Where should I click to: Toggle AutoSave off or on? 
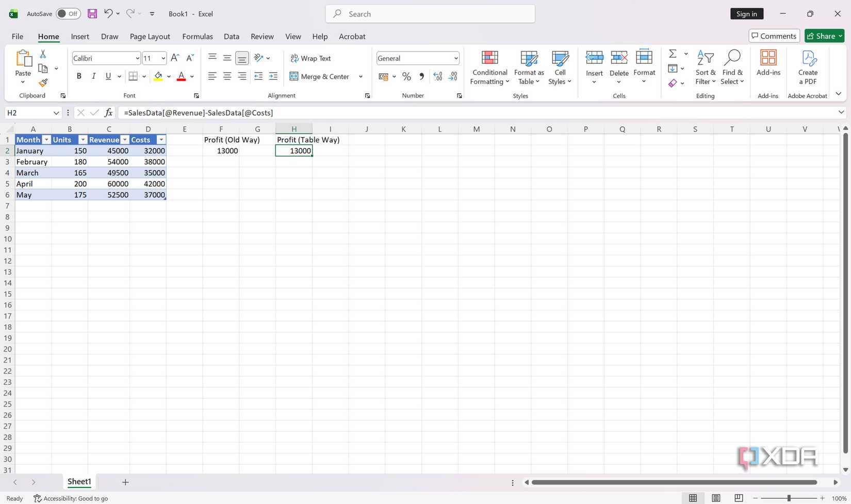click(x=68, y=13)
